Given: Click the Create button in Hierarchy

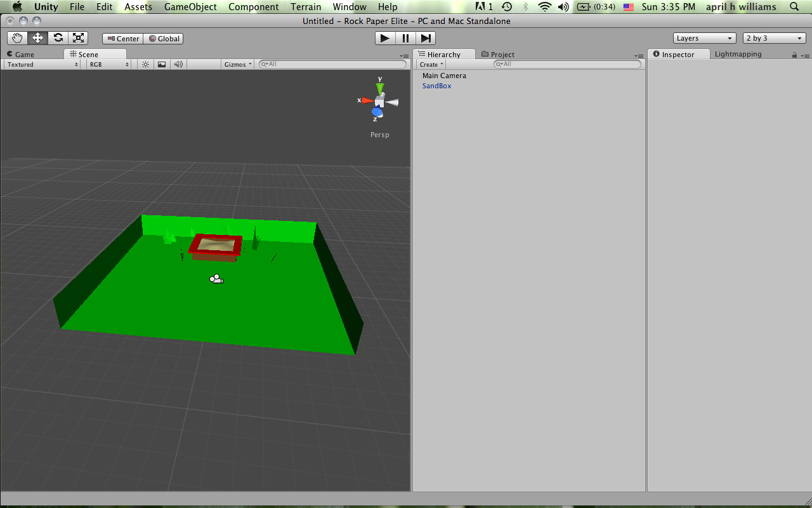Looking at the screenshot, I should pyautogui.click(x=430, y=64).
